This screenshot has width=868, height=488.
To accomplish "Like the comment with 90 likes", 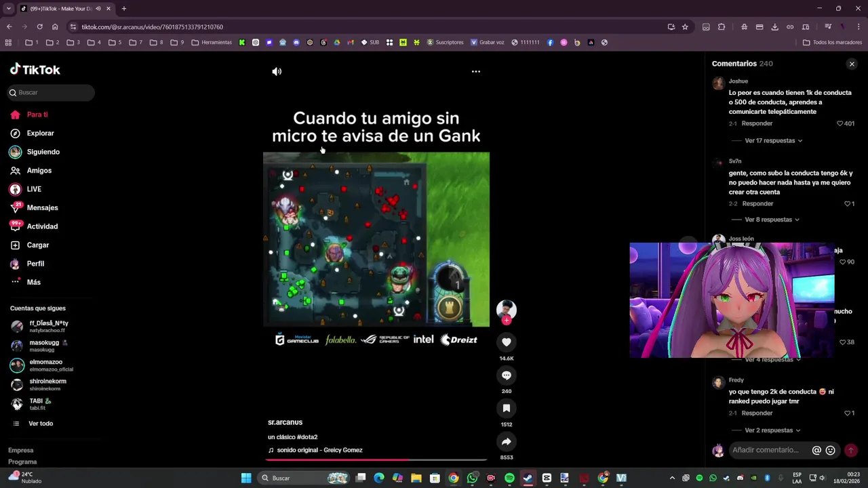I will tap(842, 262).
